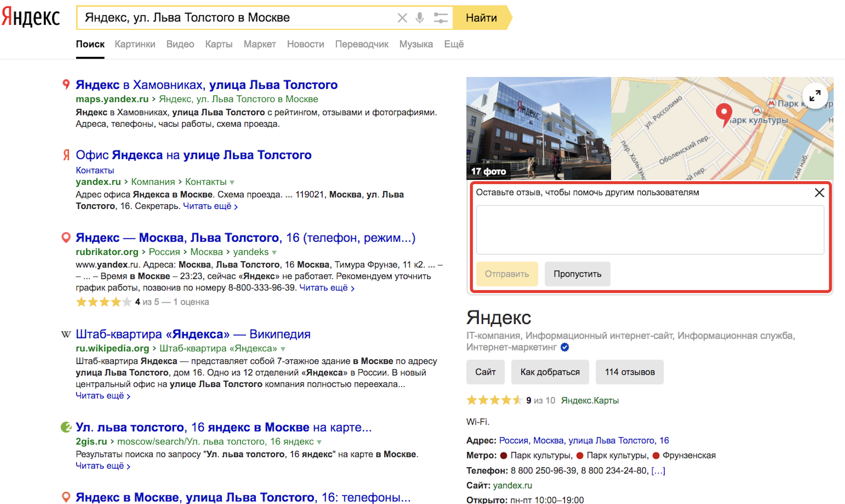Click the red map pin marker
This screenshot has height=504, width=845.
724,114
